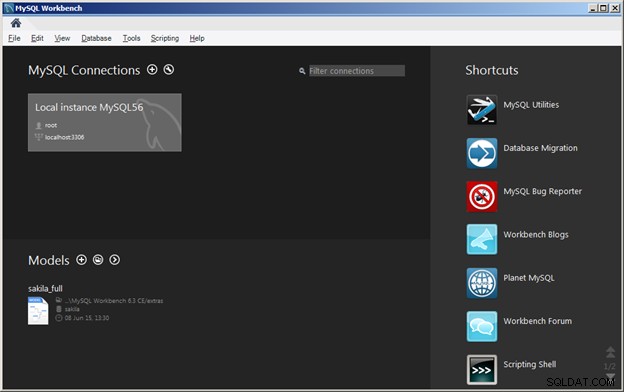624x392 pixels.
Task: Open an existing model file icon
Action: click(x=98, y=260)
